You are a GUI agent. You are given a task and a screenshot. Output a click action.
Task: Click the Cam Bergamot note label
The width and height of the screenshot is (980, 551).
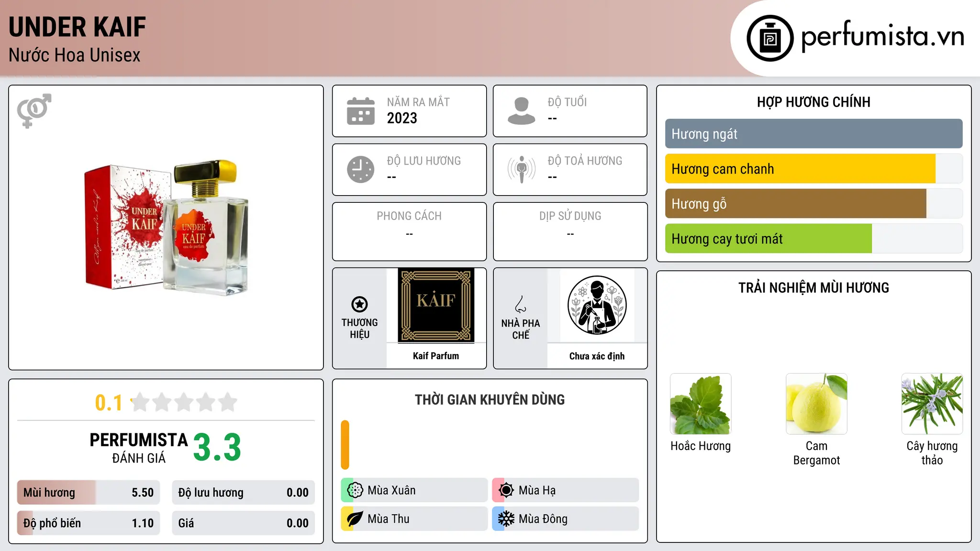(x=816, y=453)
